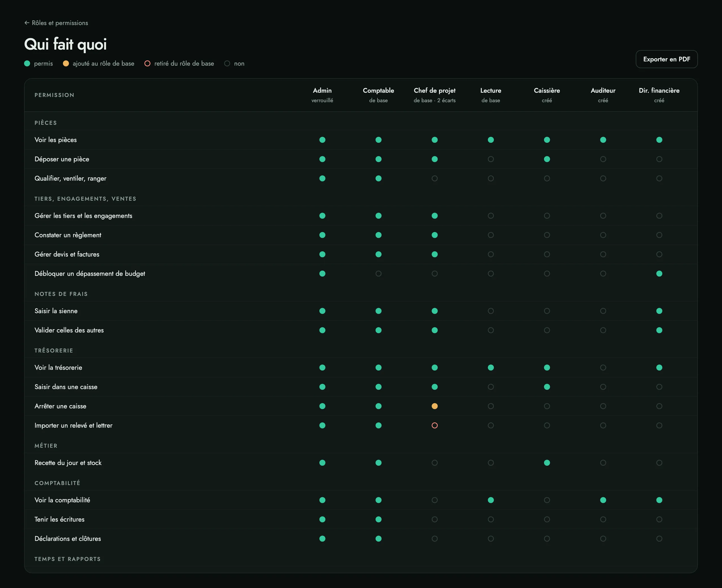Select the Importer un relevé et lettrer label
722x588 pixels.
(74, 425)
